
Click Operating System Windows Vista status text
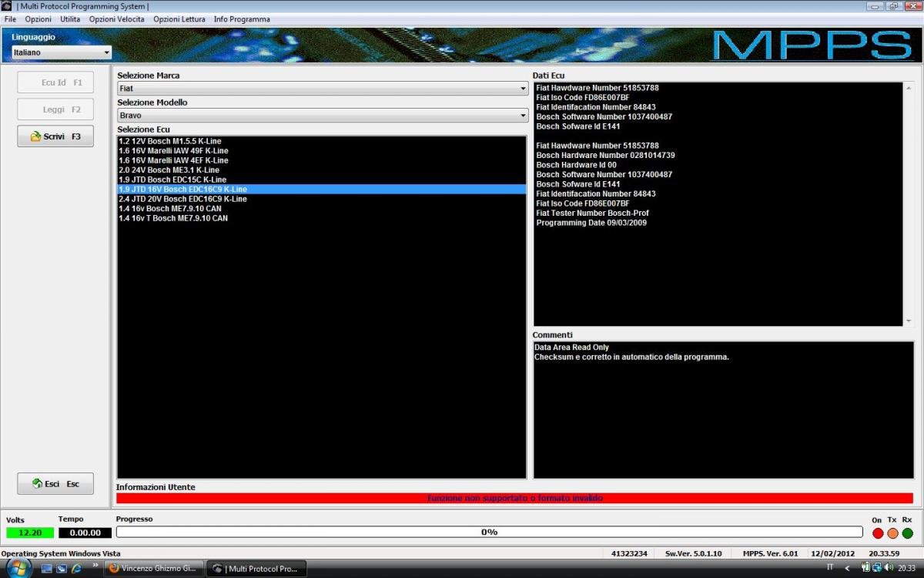click(x=61, y=553)
